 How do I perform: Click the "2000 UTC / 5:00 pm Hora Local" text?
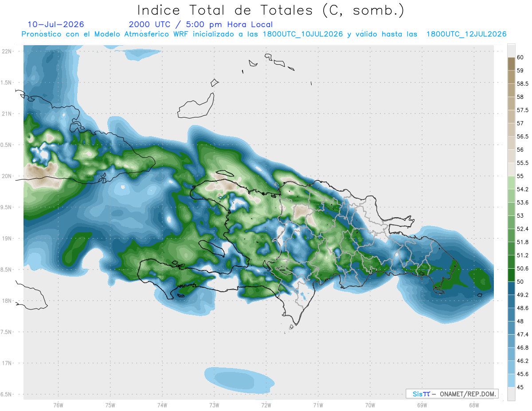click(x=201, y=25)
